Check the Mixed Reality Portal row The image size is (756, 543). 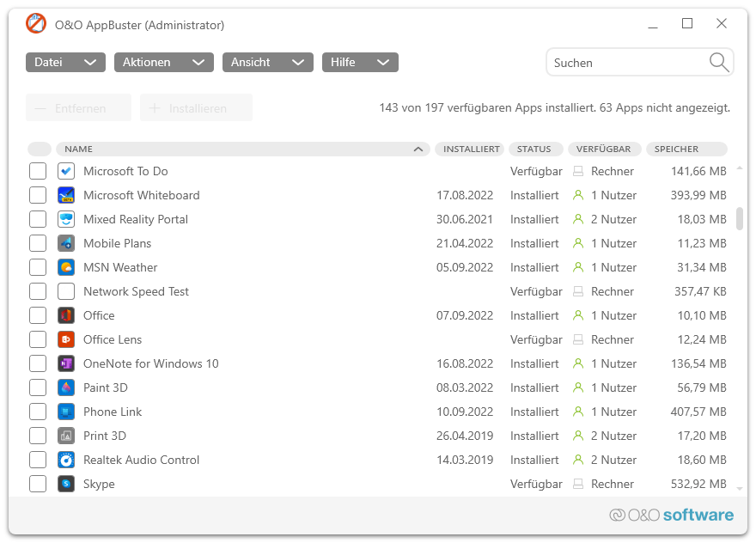coord(38,219)
